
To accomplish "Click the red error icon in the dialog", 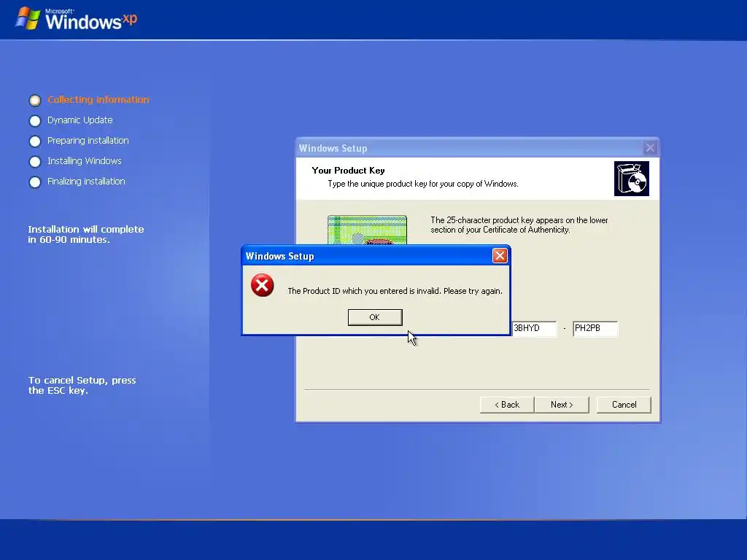I will tap(262, 285).
